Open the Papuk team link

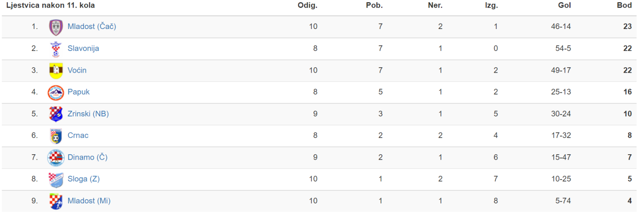tap(78, 92)
